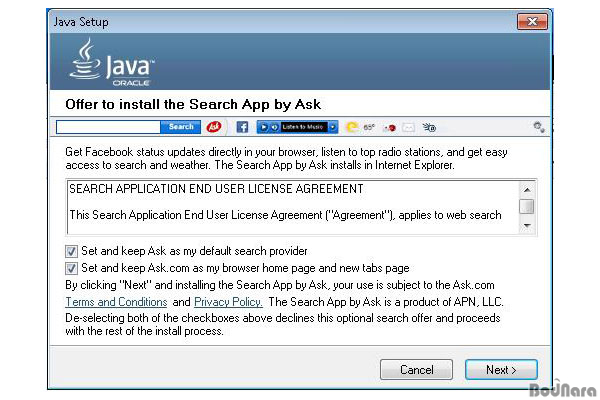Uncheck Set and keep Ask as default search provider
Image resolution: width=600 pixels, height=400 pixels.
click(71, 251)
